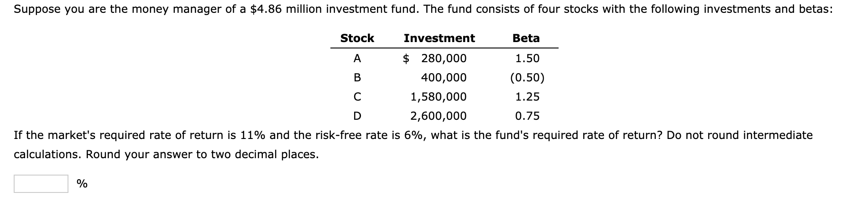This screenshot has width=868, height=224.
Task: Select stock C row label
Action: click(357, 97)
